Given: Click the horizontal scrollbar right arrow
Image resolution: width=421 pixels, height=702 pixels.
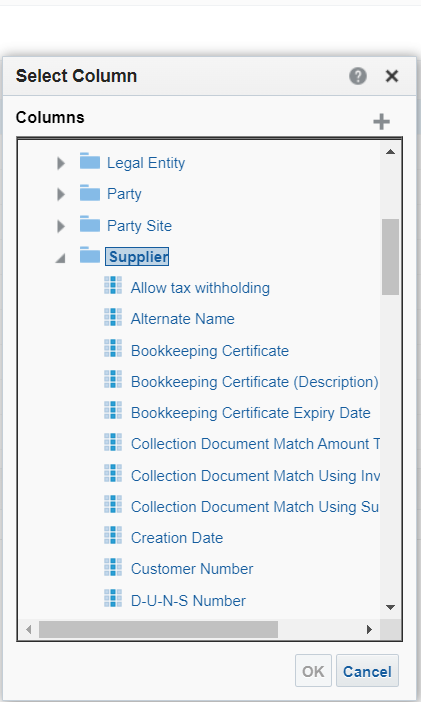Looking at the screenshot, I should click(369, 629).
